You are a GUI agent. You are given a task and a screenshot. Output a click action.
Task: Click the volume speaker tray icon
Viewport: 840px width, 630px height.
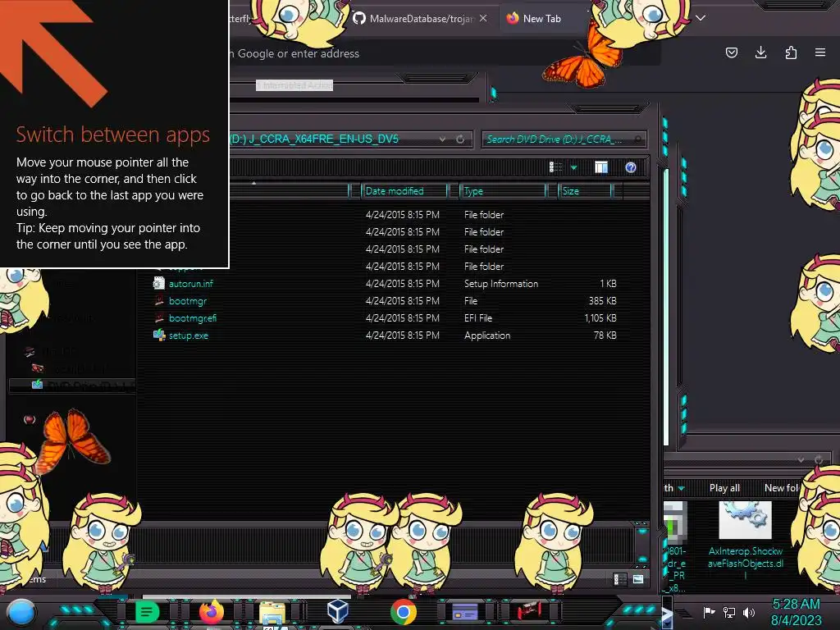[x=749, y=612]
